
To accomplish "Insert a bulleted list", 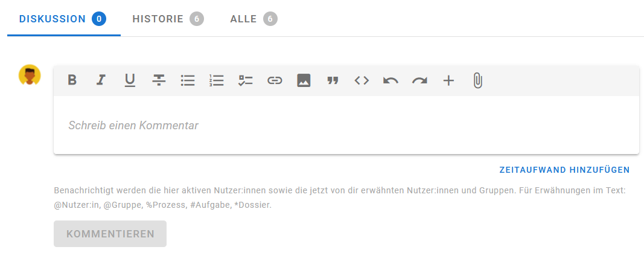I will tap(188, 80).
